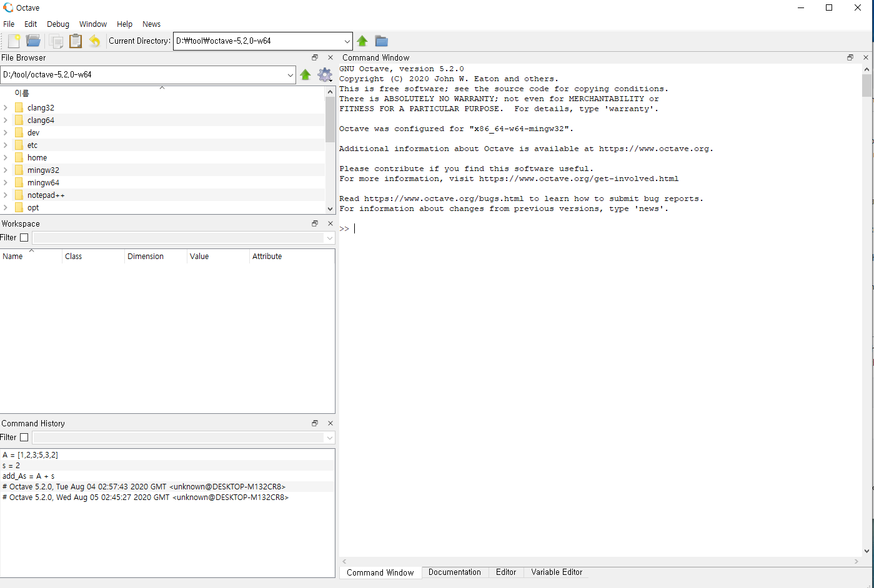Open the Help menu

click(x=124, y=24)
